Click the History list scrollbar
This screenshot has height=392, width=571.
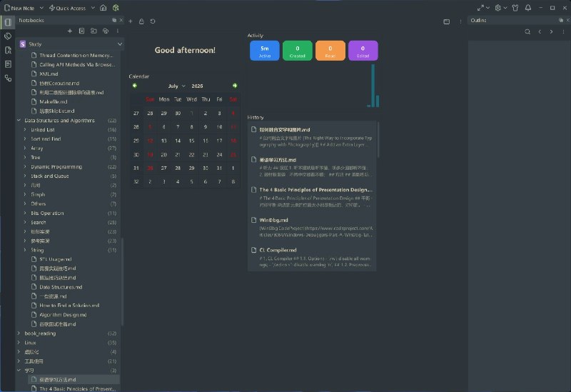click(x=378, y=140)
